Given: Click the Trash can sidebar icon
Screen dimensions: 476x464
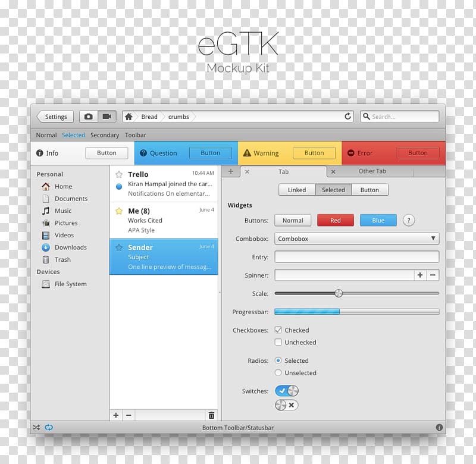Looking at the screenshot, I should [46, 259].
